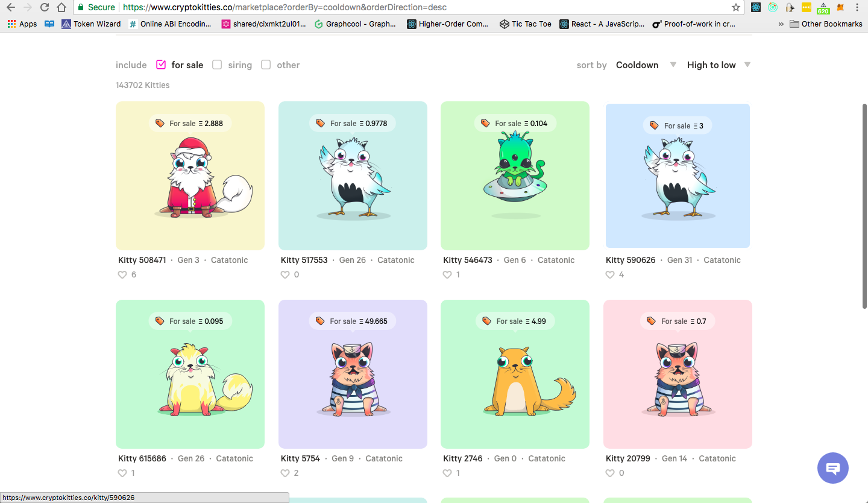Click the For sale Ξ 2.888 price tag
Viewport: 868px width, 503px height.
(x=190, y=123)
